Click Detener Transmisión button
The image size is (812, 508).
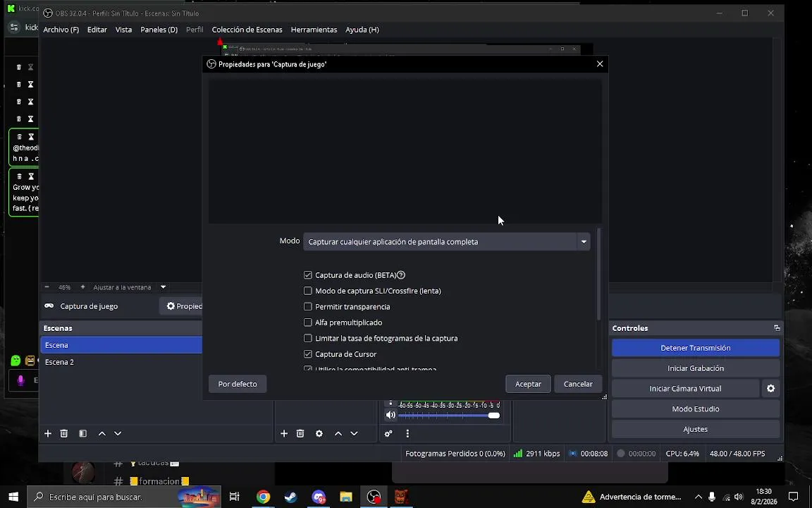pyautogui.click(x=696, y=348)
